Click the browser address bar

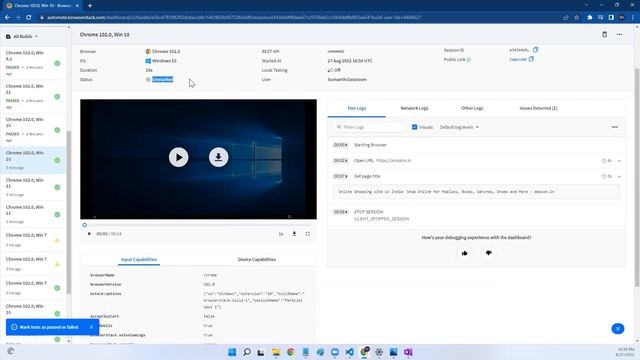click(x=300, y=18)
